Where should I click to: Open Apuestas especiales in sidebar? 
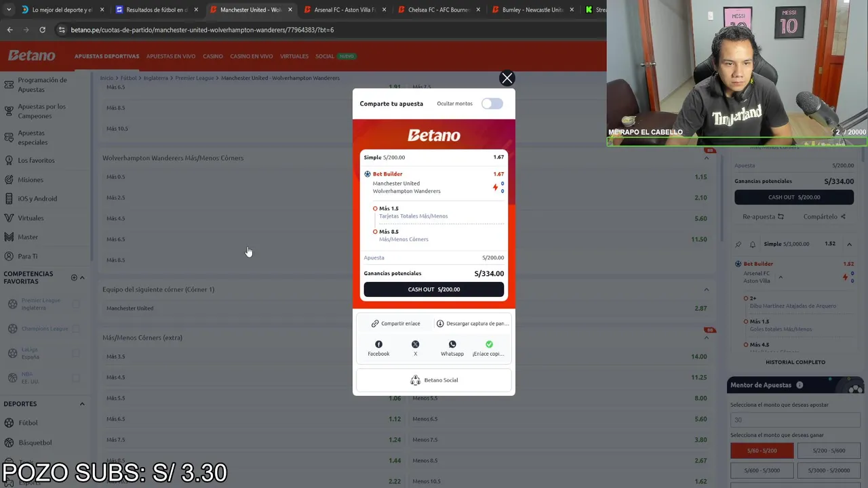tap(33, 138)
